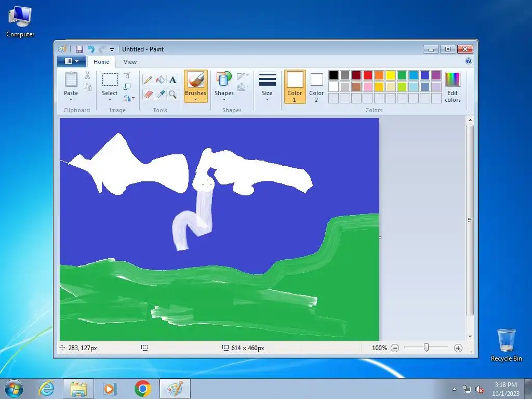Select the Fill with color bucket tool
Viewport: 532px width, 399px height.
[x=161, y=79]
